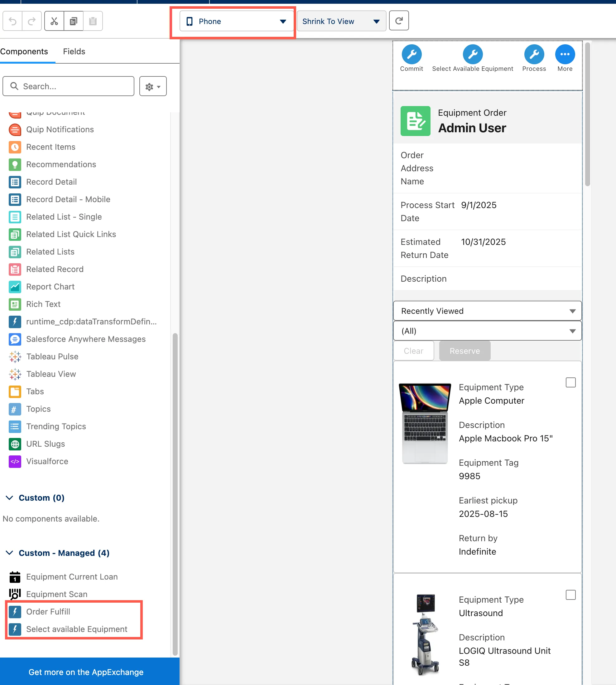Click the Ultrasound unit thumbnail image

click(x=425, y=635)
